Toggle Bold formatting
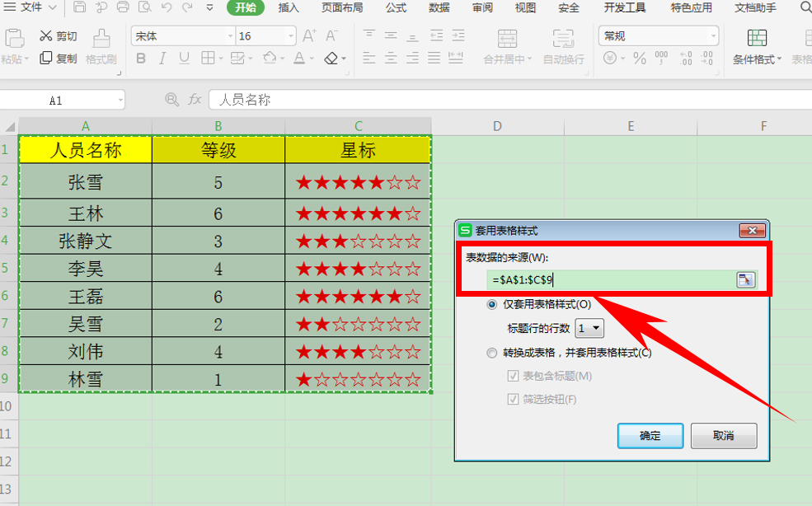 [141, 58]
